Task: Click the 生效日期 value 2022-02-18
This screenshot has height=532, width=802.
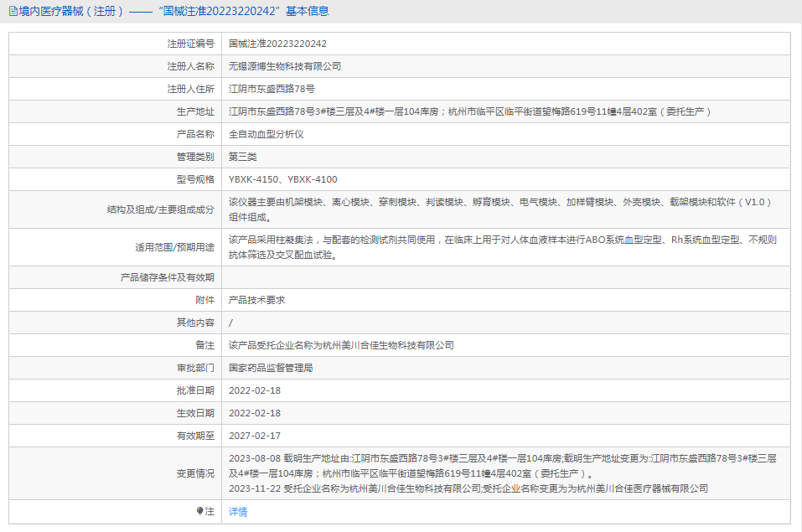Action: [x=255, y=413]
